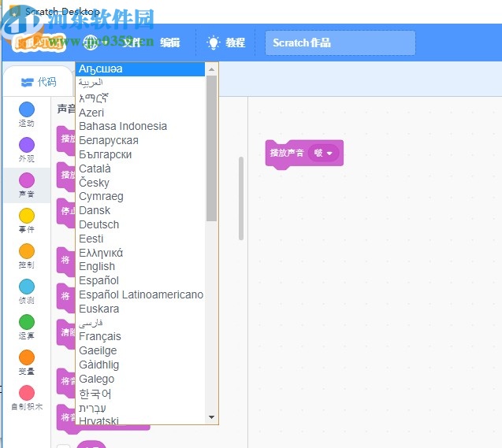
Task: Select the yellow 事件 events category
Action: tap(27, 221)
